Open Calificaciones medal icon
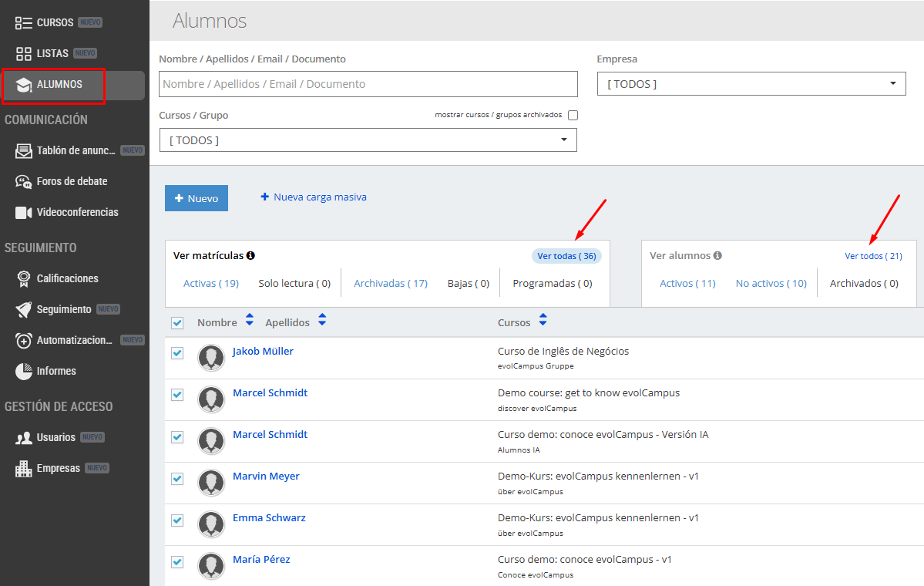This screenshot has width=924, height=586. (x=23, y=278)
